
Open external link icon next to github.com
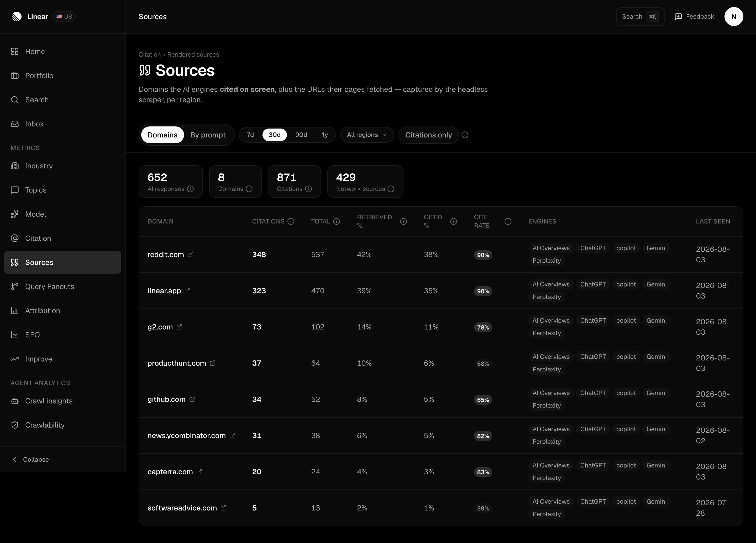coord(192,400)
